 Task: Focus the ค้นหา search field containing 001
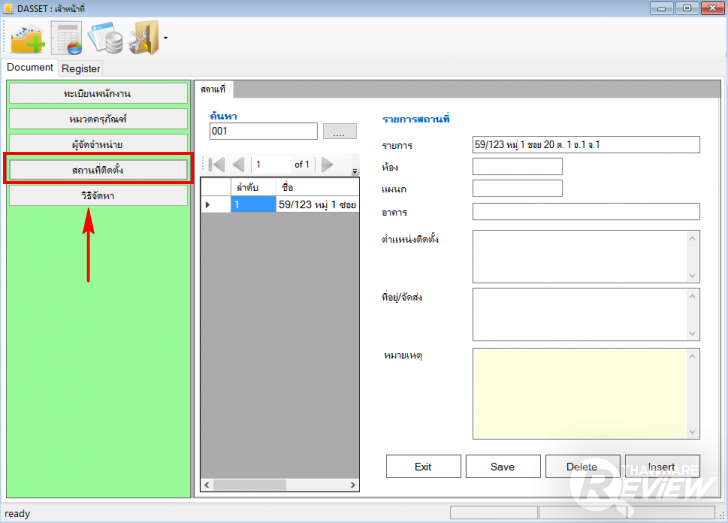[x=263, y=131]
